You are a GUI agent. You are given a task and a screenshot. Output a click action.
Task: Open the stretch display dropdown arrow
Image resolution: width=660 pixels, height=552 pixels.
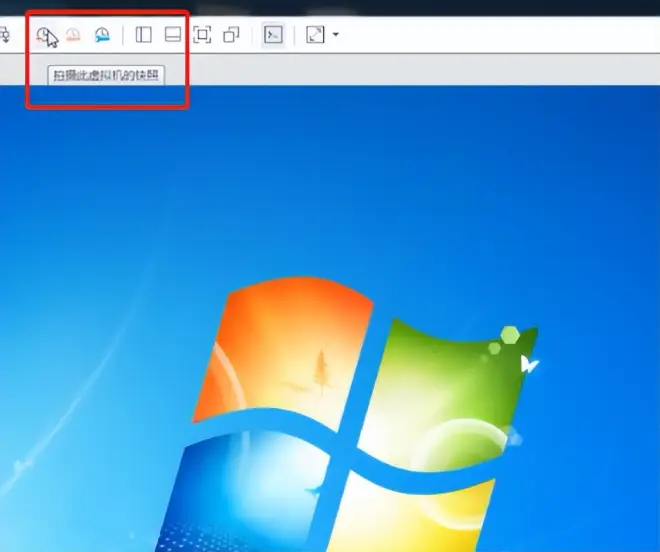tap(335, 35)
